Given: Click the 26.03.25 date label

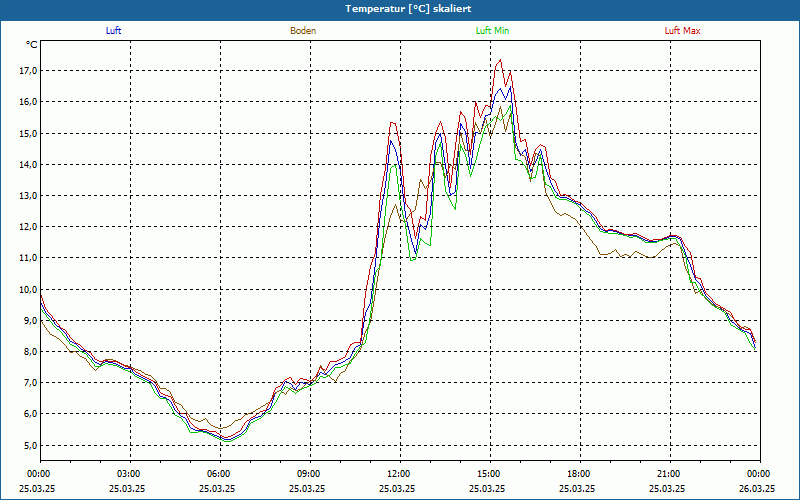Looking at the screenshot, I should pyautogui.click(x=757, y=488).
